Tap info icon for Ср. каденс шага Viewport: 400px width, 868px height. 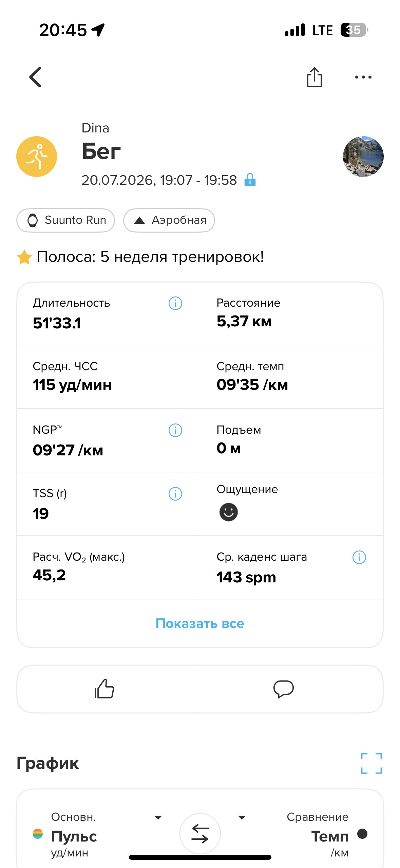point(359,557)
